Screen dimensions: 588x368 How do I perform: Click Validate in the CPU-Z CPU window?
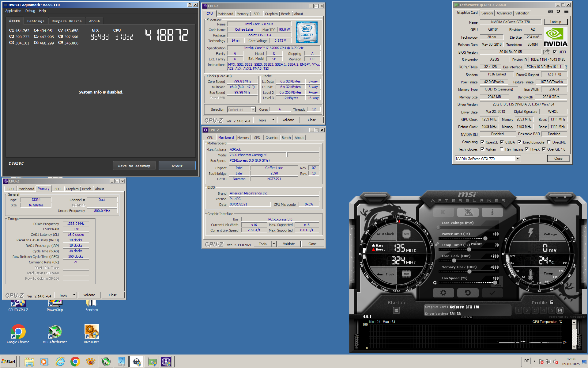coord(288,120)
